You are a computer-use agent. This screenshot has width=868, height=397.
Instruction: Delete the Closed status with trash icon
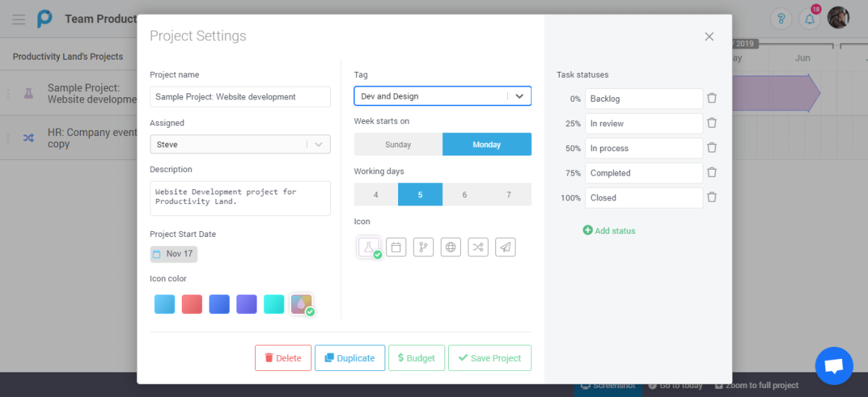[712, 197]
